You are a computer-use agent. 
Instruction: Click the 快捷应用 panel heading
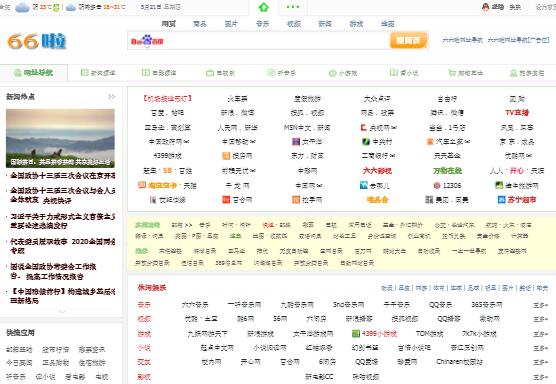tap(20, 333)
